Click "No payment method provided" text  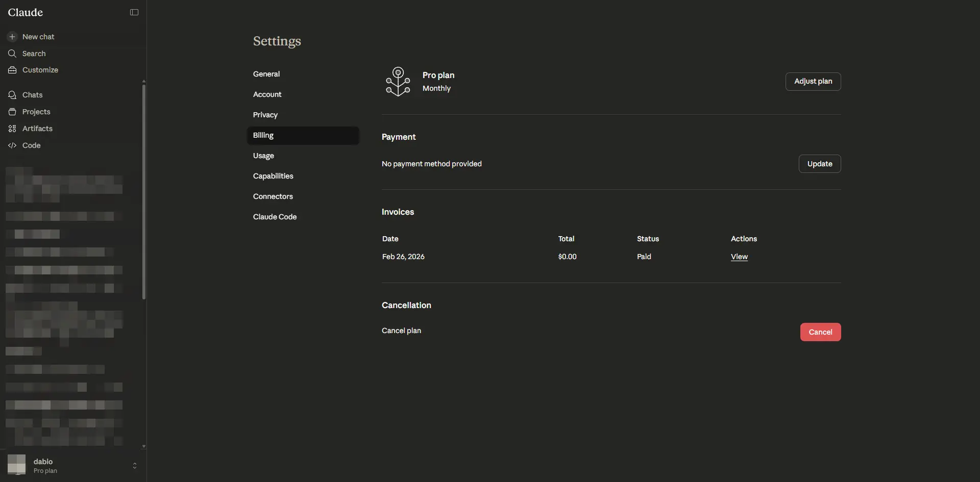pos(432,164)
